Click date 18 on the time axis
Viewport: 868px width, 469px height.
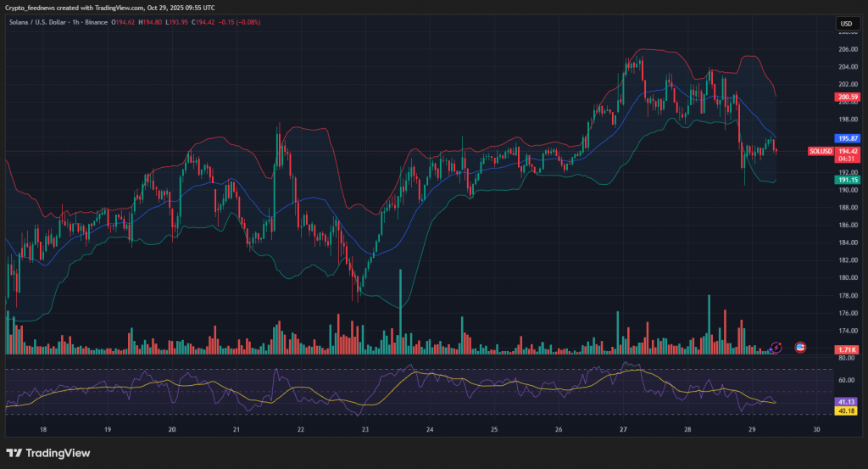pyautogui.click(x=43, y=430)
